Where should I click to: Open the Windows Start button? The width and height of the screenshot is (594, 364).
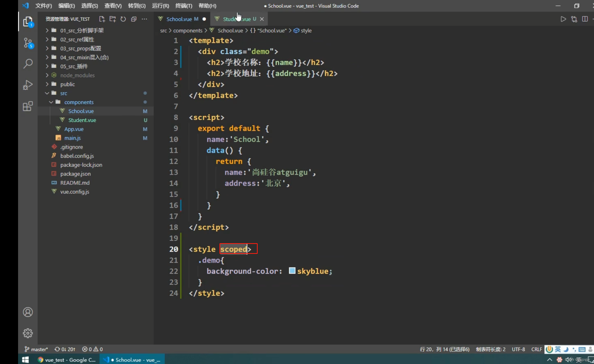coord(25,359)
